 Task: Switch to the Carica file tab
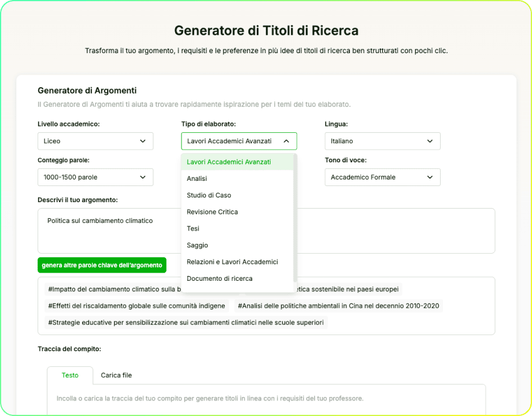(116, 375)
